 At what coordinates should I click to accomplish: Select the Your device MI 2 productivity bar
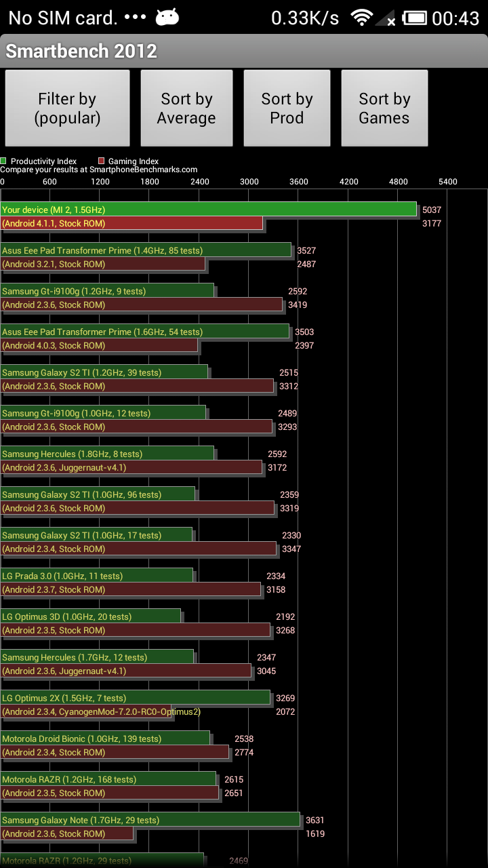click(x=209, y=210)
